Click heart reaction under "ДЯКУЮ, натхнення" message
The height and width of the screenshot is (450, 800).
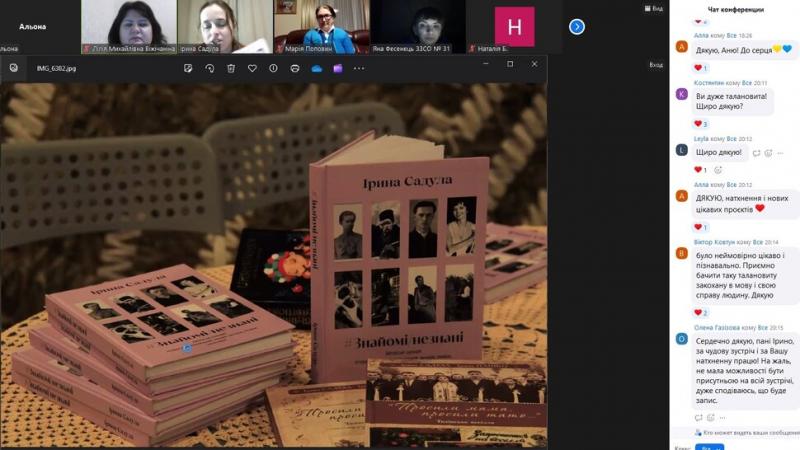[701, 227]
